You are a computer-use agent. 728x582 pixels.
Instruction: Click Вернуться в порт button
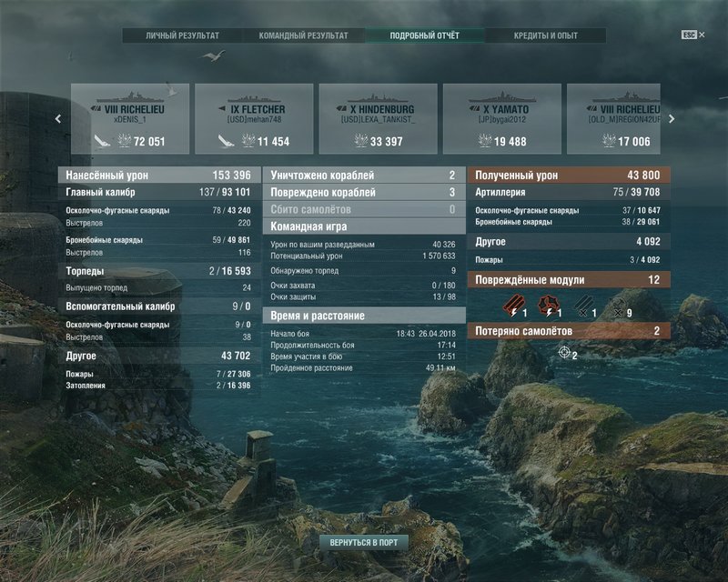point(364,542)
